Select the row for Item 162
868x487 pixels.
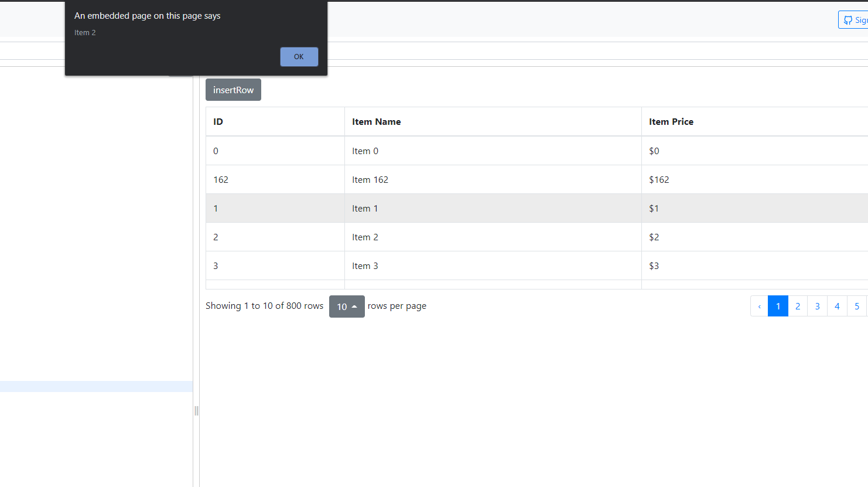(370, 179)
